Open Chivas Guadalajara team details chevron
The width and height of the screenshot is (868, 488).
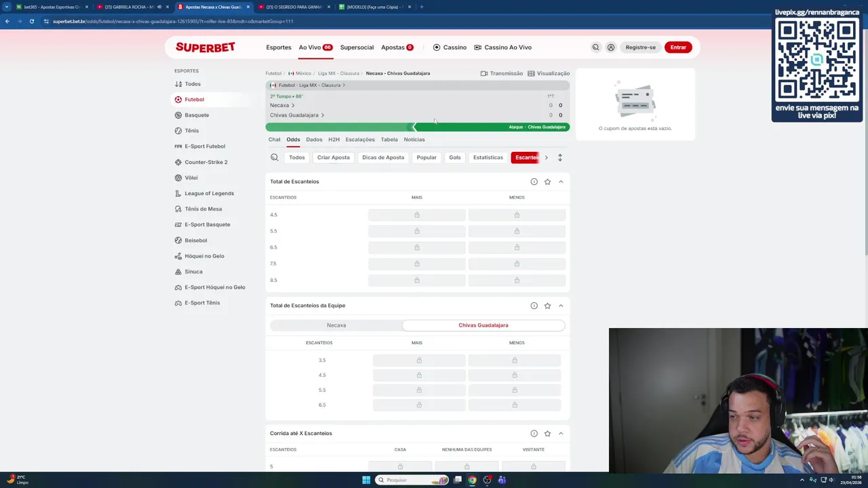[x=322, y=115]
